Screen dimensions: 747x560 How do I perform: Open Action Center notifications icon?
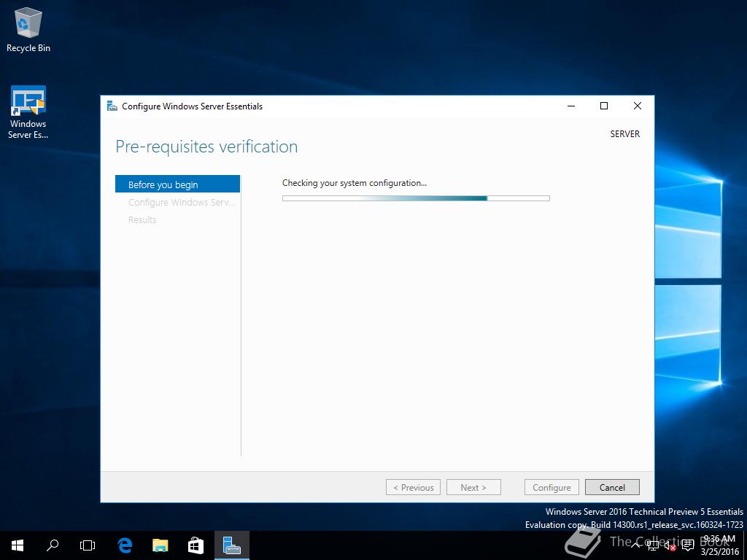pyautogui.click(x=688, y=545)
